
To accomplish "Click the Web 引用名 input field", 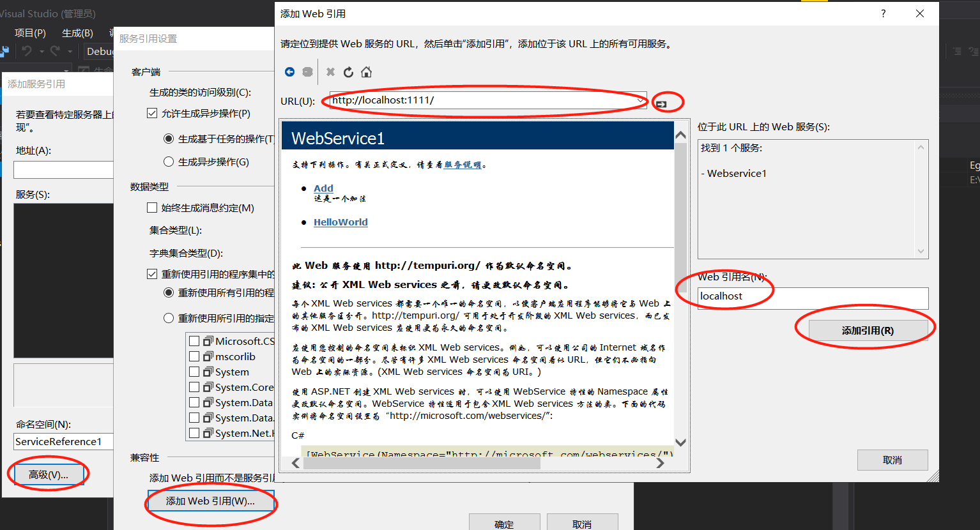I will (x=813, y=298).
